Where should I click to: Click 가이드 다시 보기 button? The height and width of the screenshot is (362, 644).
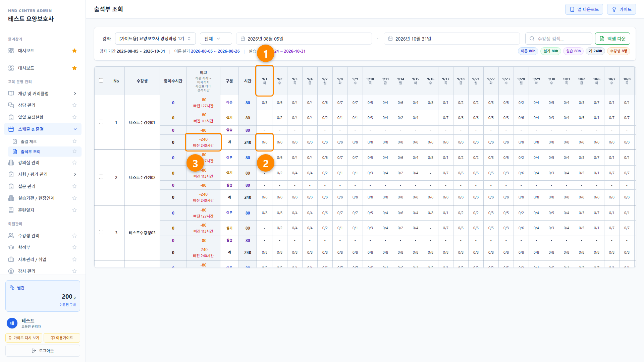[24, 338]
